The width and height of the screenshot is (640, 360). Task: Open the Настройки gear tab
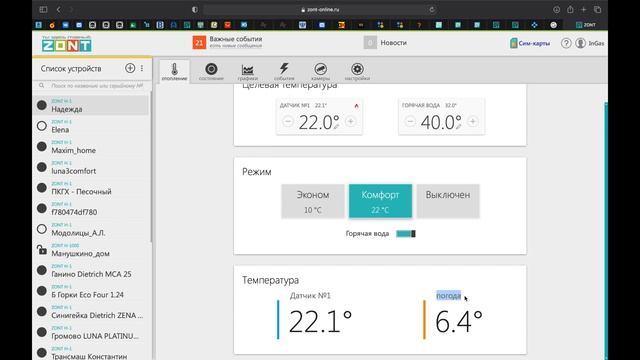[357, 71]
